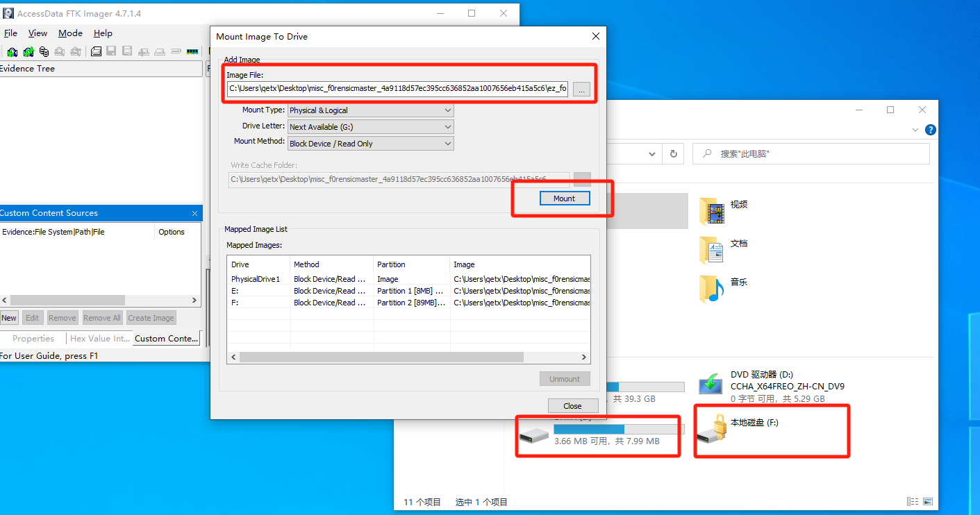The width and height of the screenshot is (980, 515).
Task: Open the Documents (文档) folder icon
Action: coord(712,249)
